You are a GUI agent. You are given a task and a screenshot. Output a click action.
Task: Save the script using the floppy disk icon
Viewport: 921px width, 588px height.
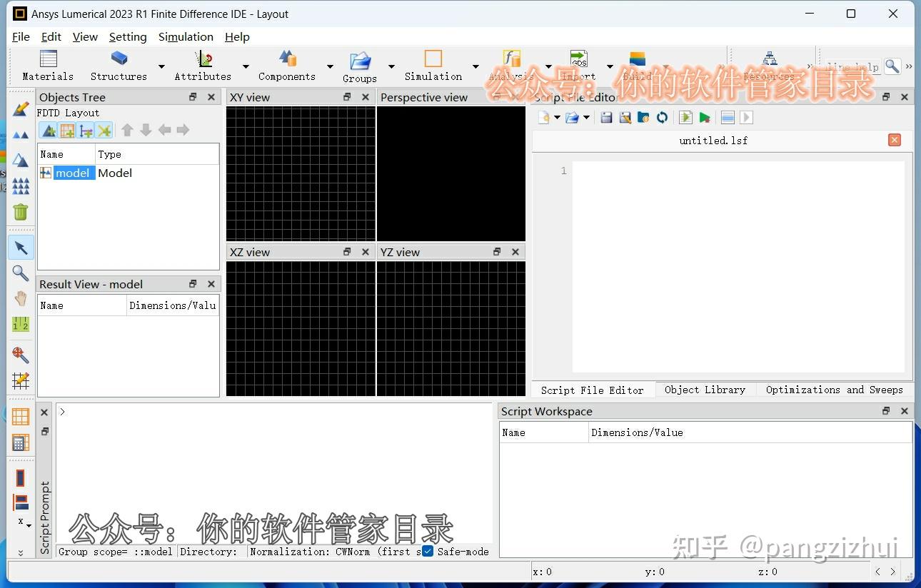point(606,117)
